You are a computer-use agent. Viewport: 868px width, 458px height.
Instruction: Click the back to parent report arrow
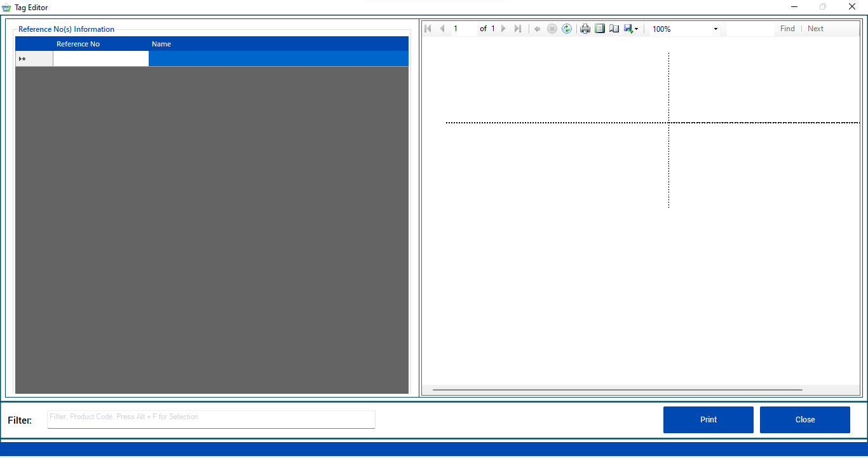[x=538, y=29]
